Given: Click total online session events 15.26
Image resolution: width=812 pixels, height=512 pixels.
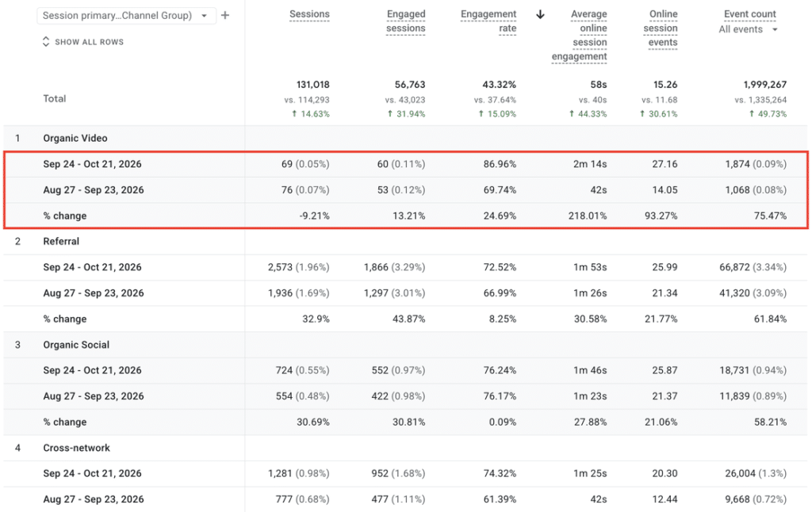Looking at the screenshot, I should pyautogui.click(x=665, y=84).
